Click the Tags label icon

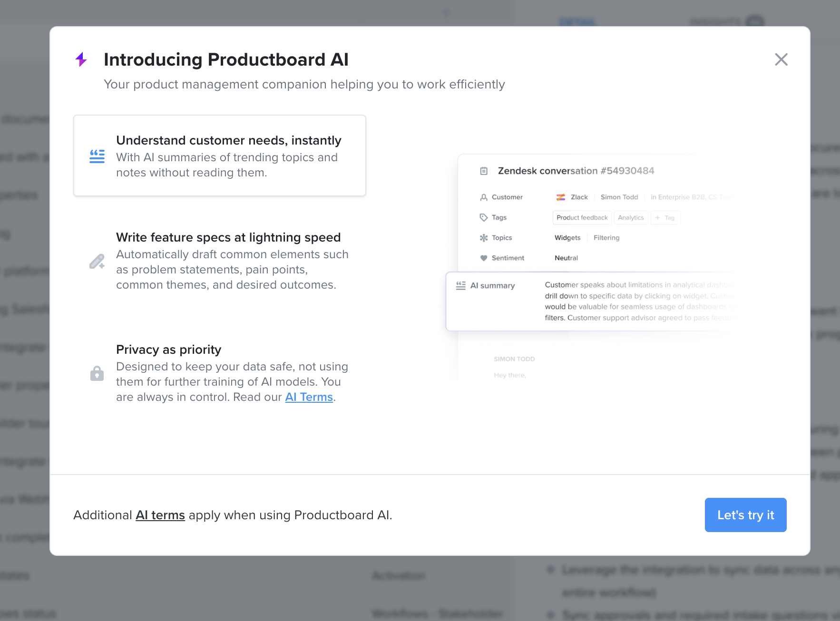pyautogui.click(x=484, y=217)
